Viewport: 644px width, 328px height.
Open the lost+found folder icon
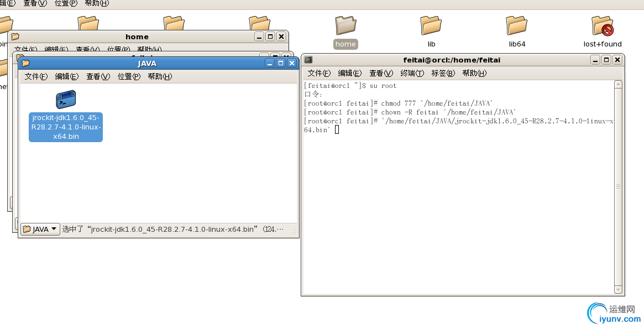[603, 25]
